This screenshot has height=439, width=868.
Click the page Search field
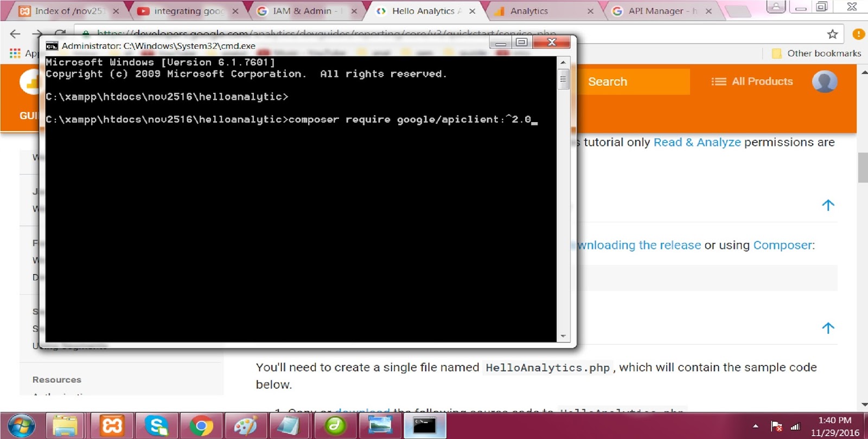633,81
